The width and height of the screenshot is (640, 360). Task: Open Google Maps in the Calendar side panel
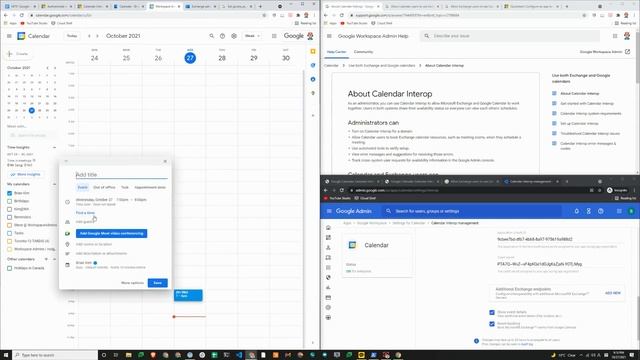[313, 93]
